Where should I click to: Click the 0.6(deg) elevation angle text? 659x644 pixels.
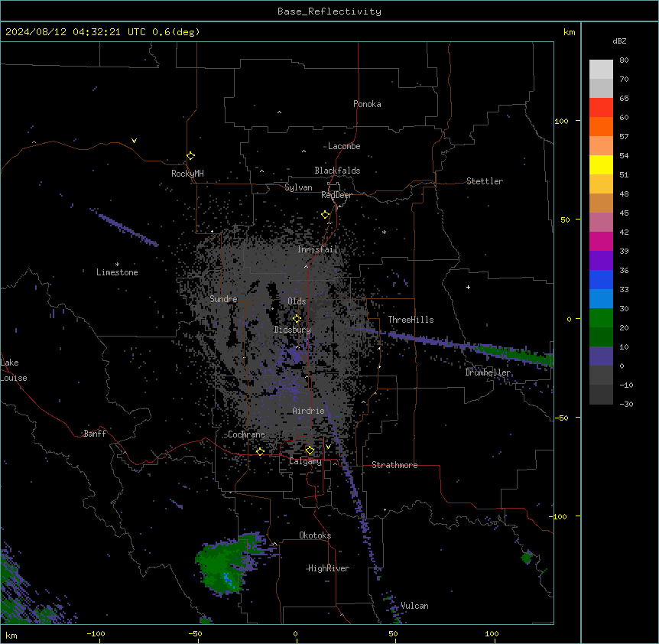[176, 32]
